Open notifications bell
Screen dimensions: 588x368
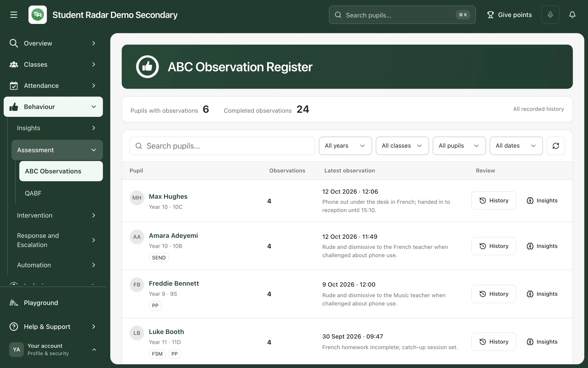572,15
